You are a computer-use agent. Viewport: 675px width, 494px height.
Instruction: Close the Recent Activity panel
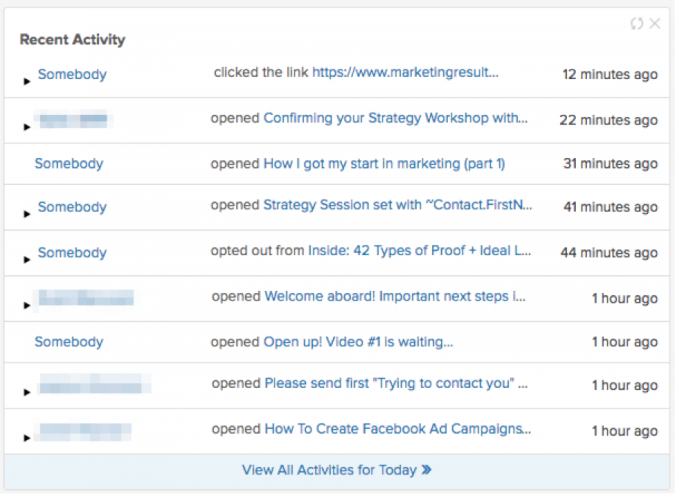pos(655,23)
